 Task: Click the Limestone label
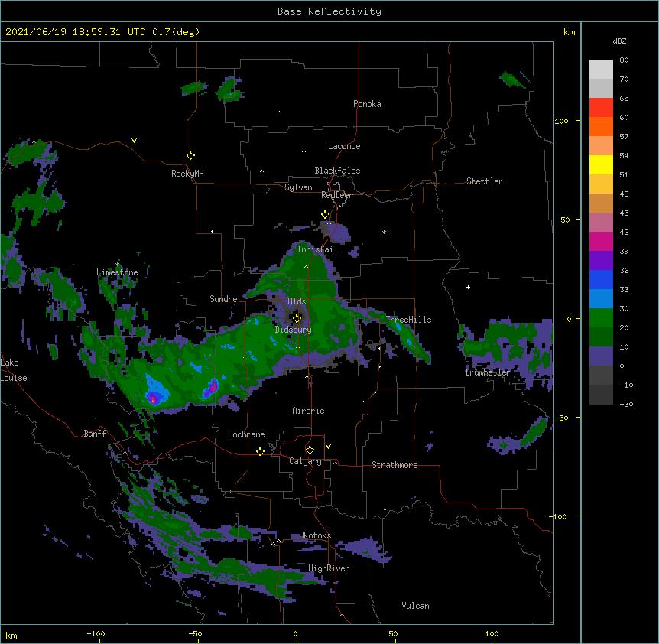[x=117, y=272]
